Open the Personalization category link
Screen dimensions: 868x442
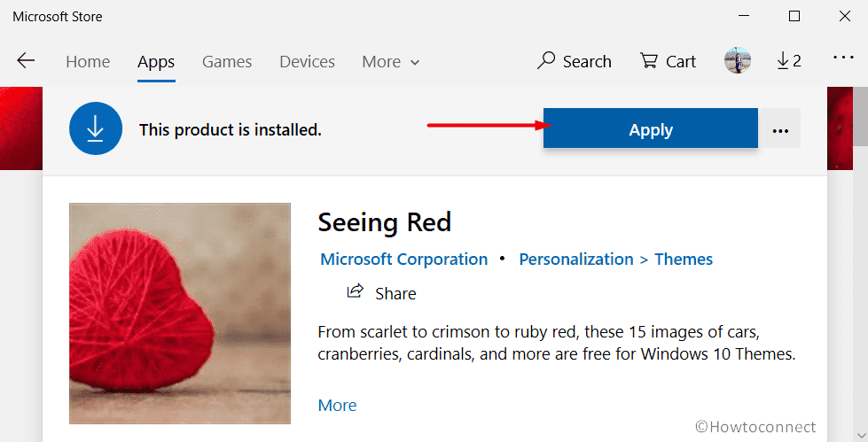(576, 259)
